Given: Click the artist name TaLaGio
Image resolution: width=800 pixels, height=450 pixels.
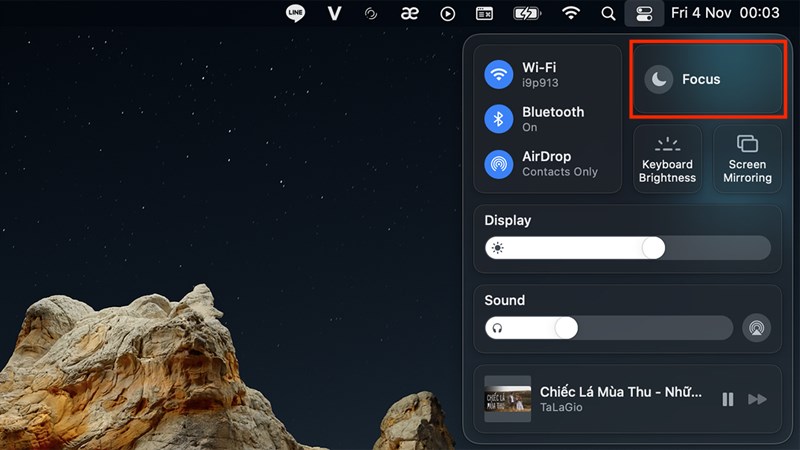Looking at the screenshot, I should (x=561, y=407).
